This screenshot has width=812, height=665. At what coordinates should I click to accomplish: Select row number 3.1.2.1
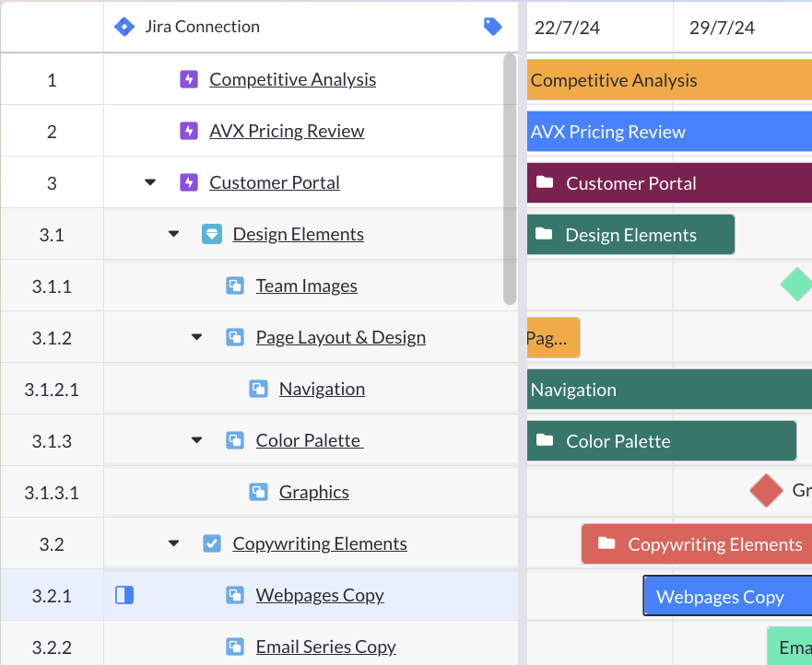click(x=52, y=390)
